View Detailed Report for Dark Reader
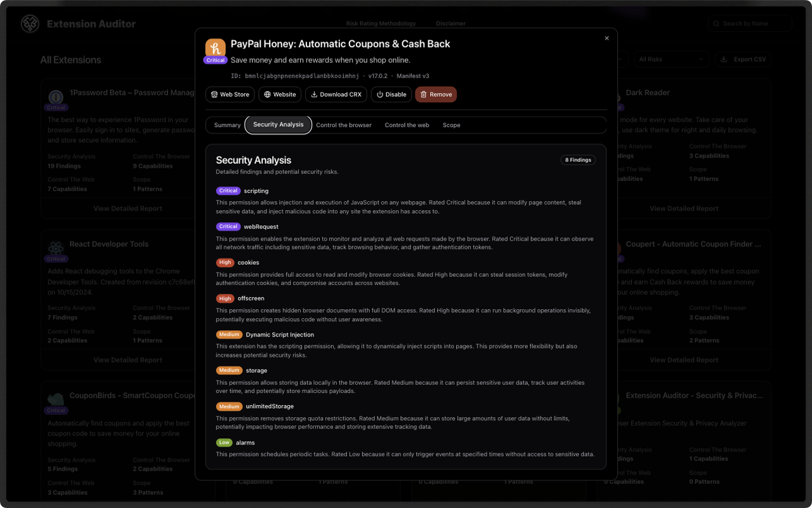This screenshot has height=508, width=812. click(684, 208)
